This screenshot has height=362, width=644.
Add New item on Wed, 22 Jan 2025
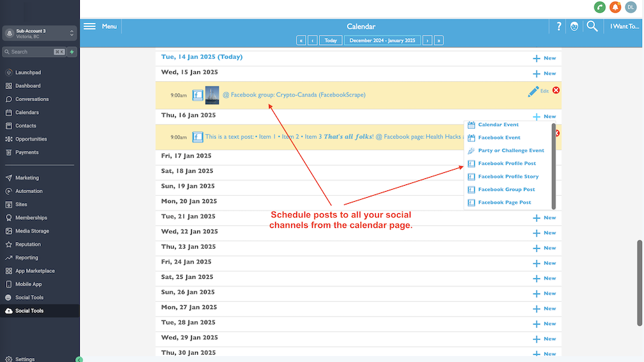click(x=544, y=233)
